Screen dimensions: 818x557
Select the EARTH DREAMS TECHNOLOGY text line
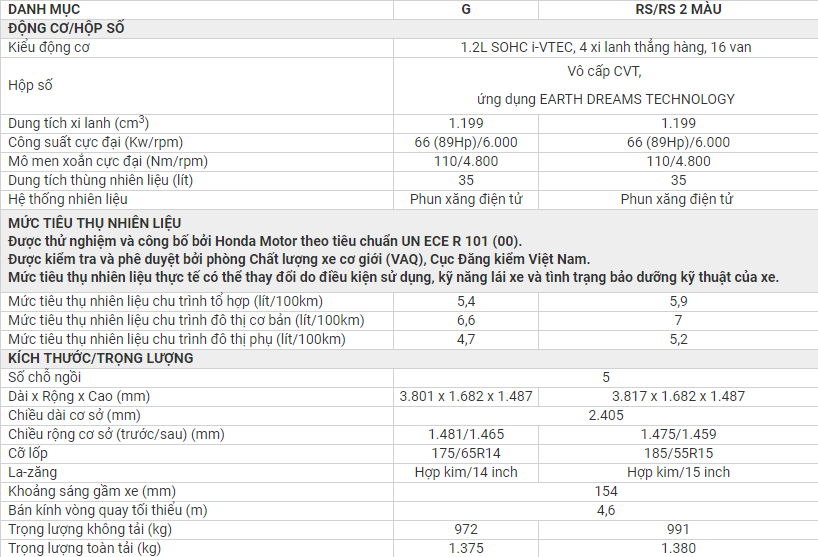click(x=606, y=99)
